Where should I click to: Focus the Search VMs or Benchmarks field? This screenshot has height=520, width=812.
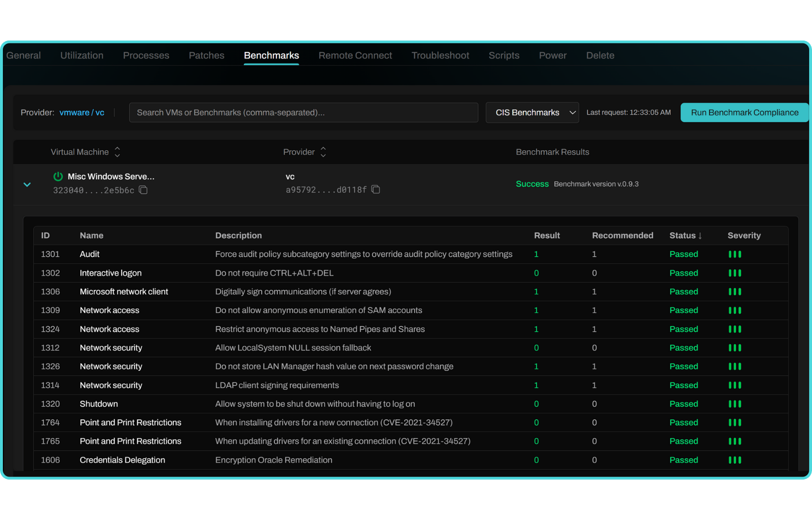point(303,113)
